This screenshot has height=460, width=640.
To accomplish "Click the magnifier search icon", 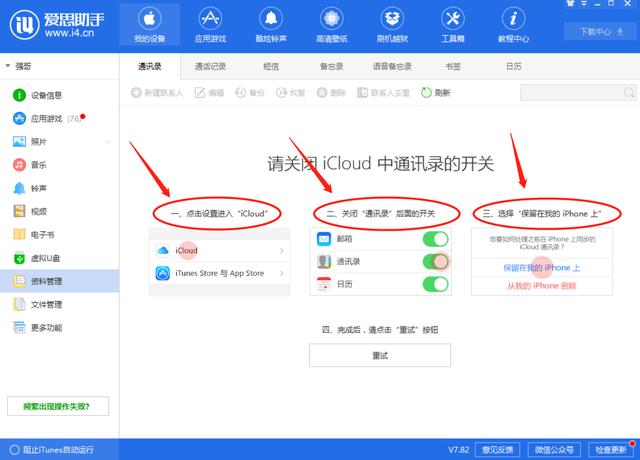I will point(629,93).
